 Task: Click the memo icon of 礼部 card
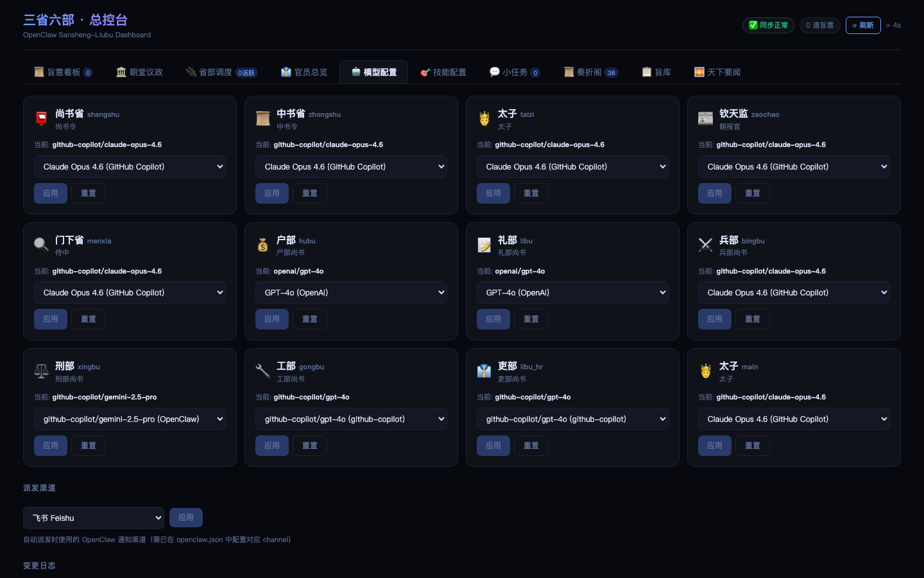(484, 245)
